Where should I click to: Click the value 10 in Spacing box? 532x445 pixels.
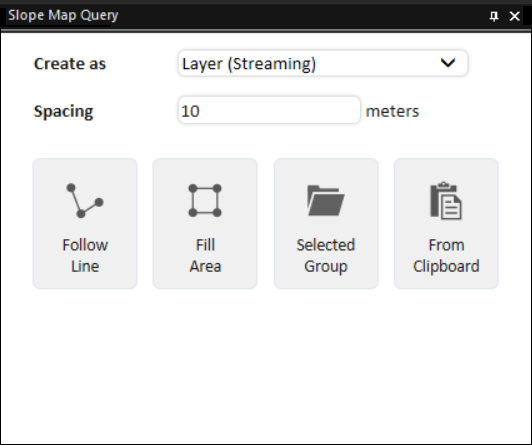pos(190,111)
